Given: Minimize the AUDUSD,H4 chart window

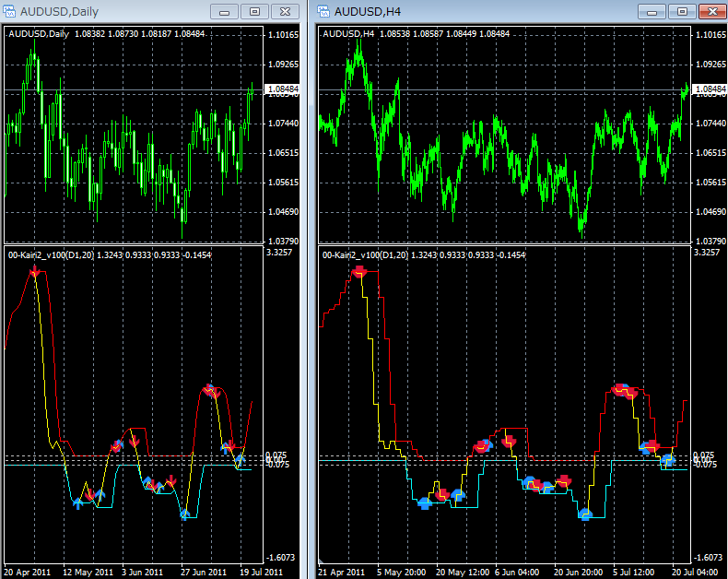Looking at the screenshot, I should click(652, 12).
